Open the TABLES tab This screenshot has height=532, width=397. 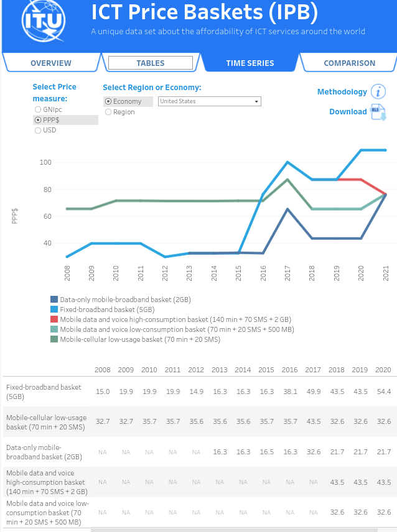(151, 63)
